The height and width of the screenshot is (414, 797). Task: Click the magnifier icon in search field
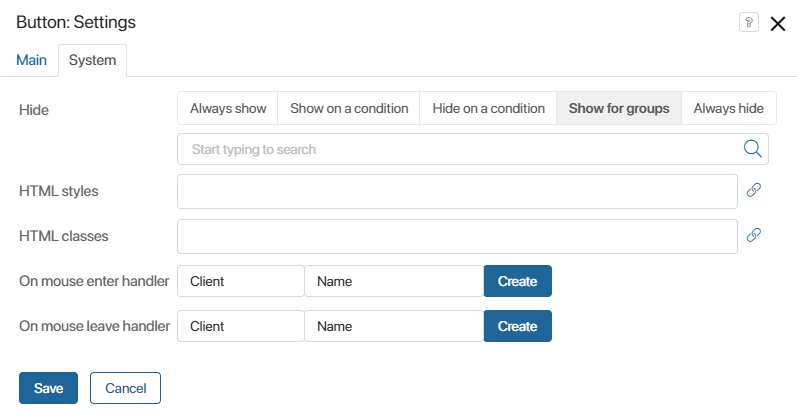click(752, 149)
